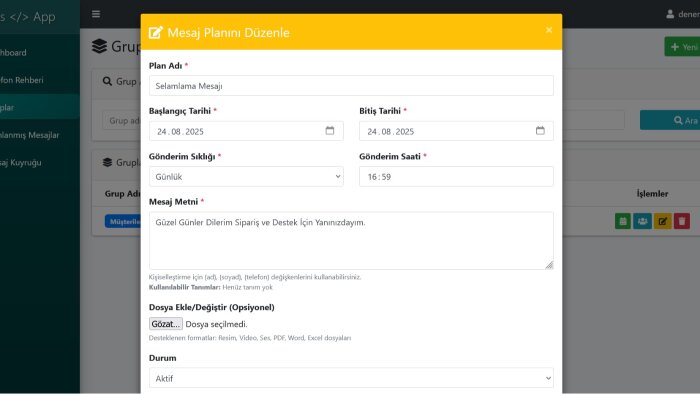Click the İşlemler column header
700x394 pixels.
[x=652, y=194]
